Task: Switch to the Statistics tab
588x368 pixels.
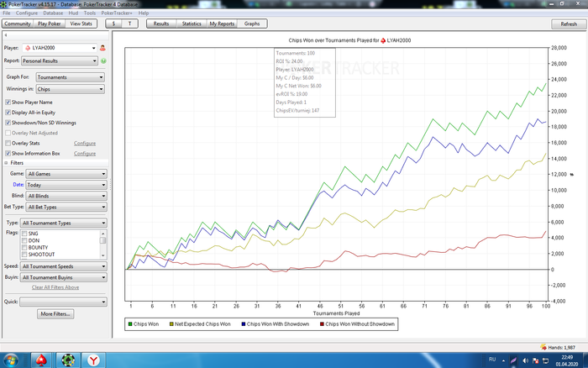Action: click(x=192, y=24)
